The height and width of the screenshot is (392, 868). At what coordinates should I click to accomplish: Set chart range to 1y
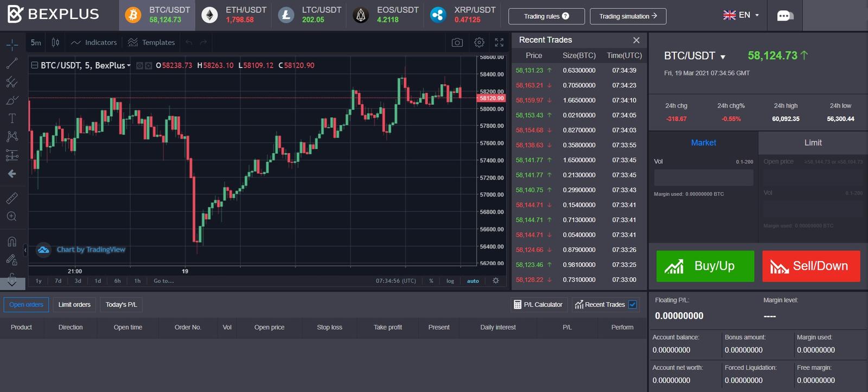[39, 281]
